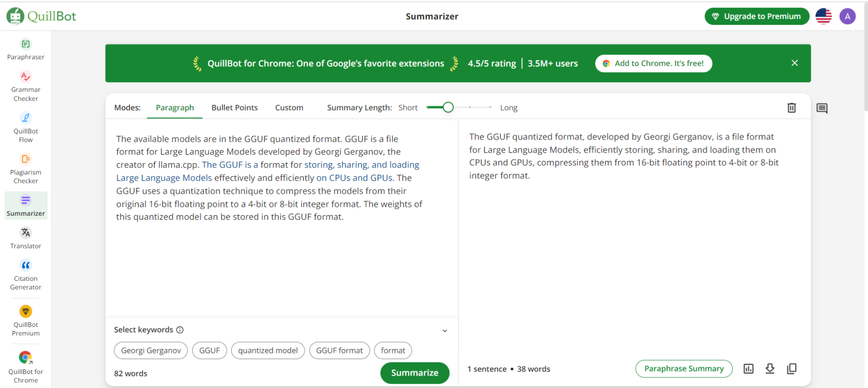Open the Citation Generator
The image size is (868, 388).
tap(25, 273)
